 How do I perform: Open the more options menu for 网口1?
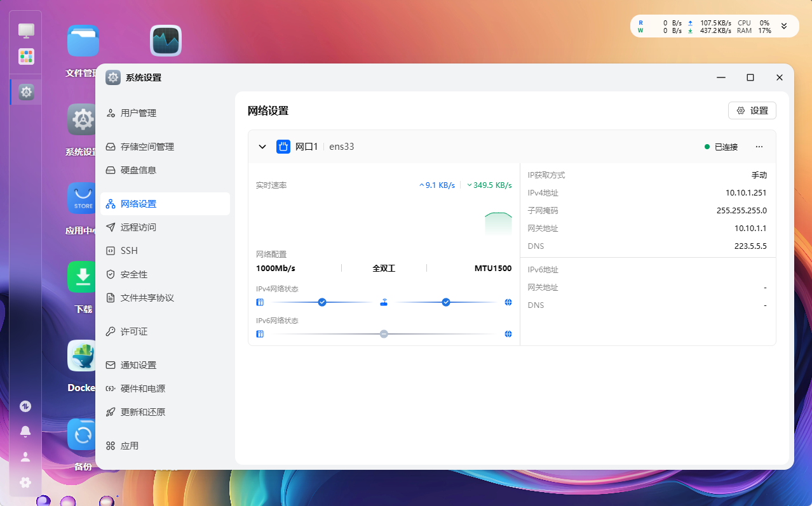(x=759, y=147)
